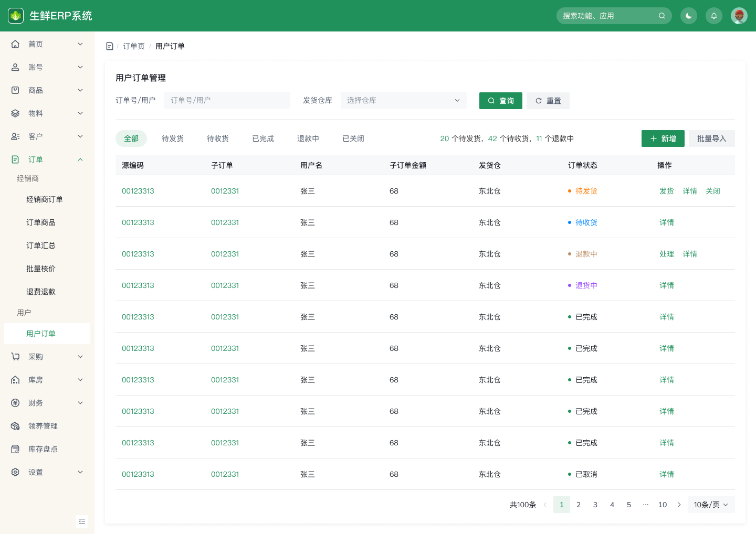The image size is (756, 534).
Task: Open user avatar profile
Action: coord(739,16)
